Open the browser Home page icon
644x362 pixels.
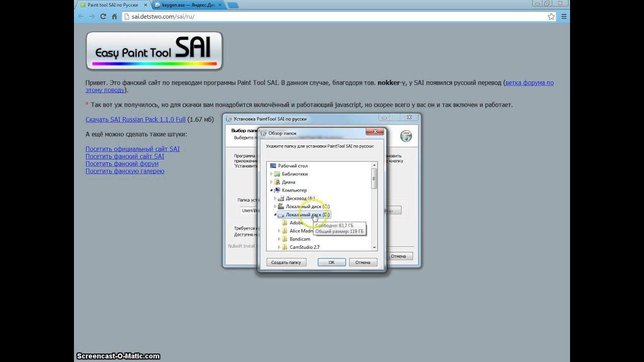(x=114, y=16)
